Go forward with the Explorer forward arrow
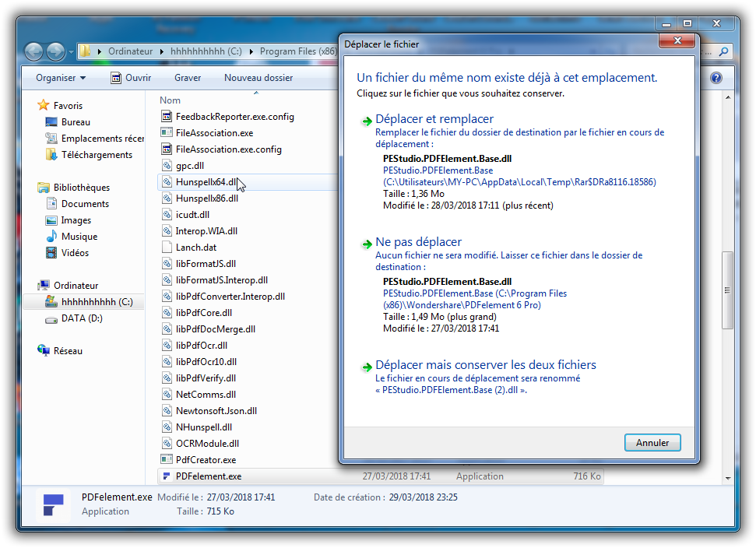Viewport: 756px width, 548px height. (x=55, y=51)
